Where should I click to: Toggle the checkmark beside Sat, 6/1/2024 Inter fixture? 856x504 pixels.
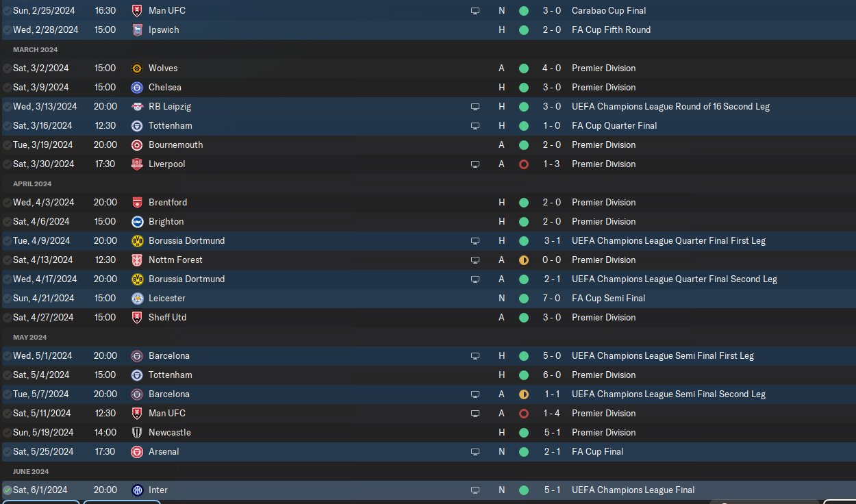8,490
